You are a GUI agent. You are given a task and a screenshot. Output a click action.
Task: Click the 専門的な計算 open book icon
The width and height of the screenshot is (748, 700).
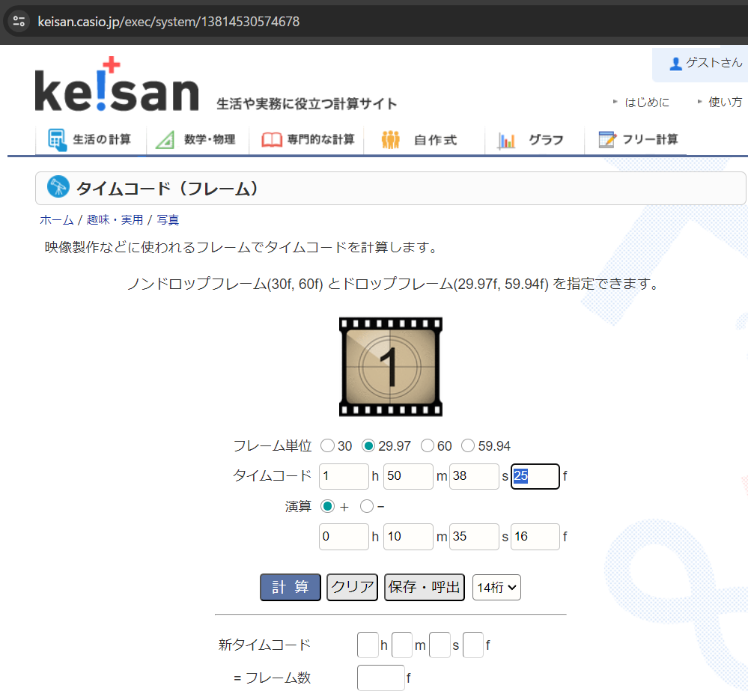click(x=272, y=140)
